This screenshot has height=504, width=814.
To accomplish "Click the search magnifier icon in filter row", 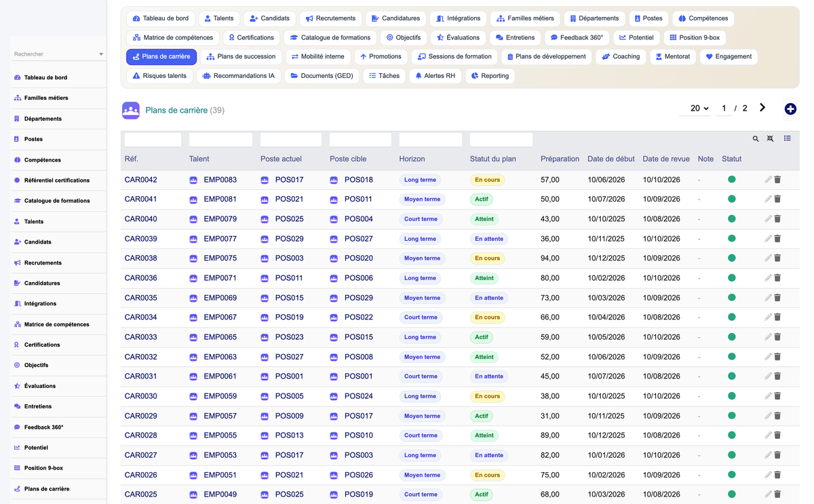I will [x=756, y=139].
